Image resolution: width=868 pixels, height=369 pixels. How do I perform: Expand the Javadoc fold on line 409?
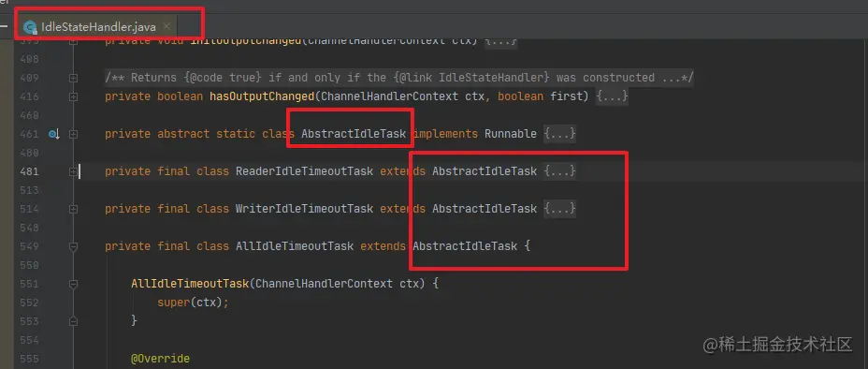(x=73, y=78)
